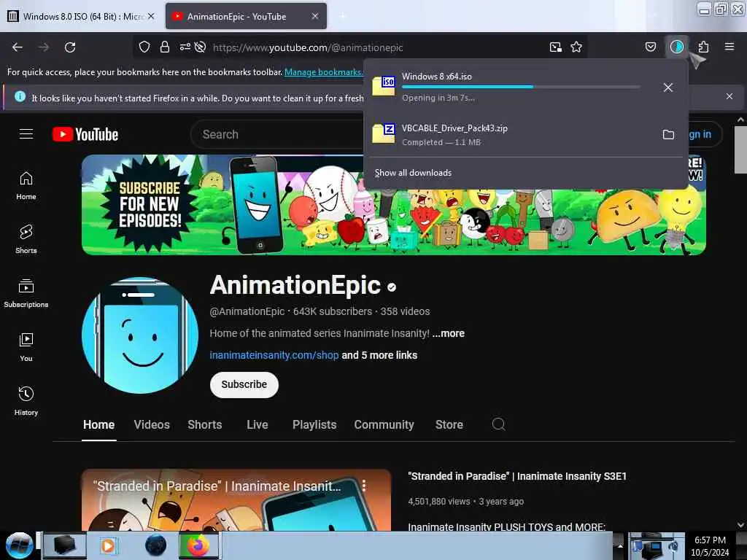This screenshot has height=560, width=747.
Task: Open the media player taskbar icon
Action: (108, 545)
